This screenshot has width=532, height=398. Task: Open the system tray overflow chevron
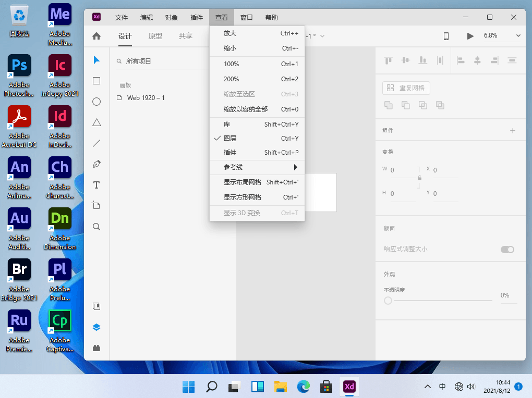[x=428, y=387]
